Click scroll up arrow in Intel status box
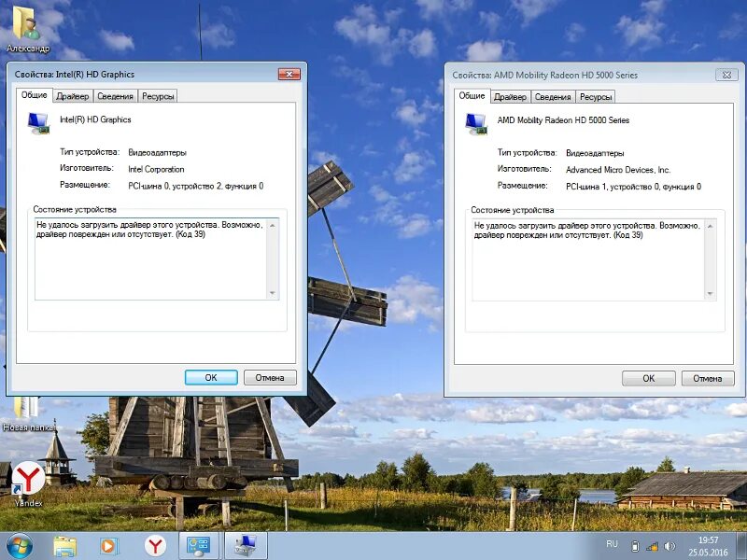The image size is (747, 560). coord(273,225)
